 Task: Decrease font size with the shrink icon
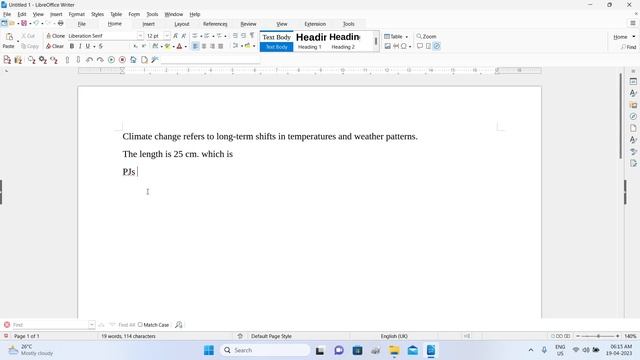pyautogui.click(x=184, y=36)
